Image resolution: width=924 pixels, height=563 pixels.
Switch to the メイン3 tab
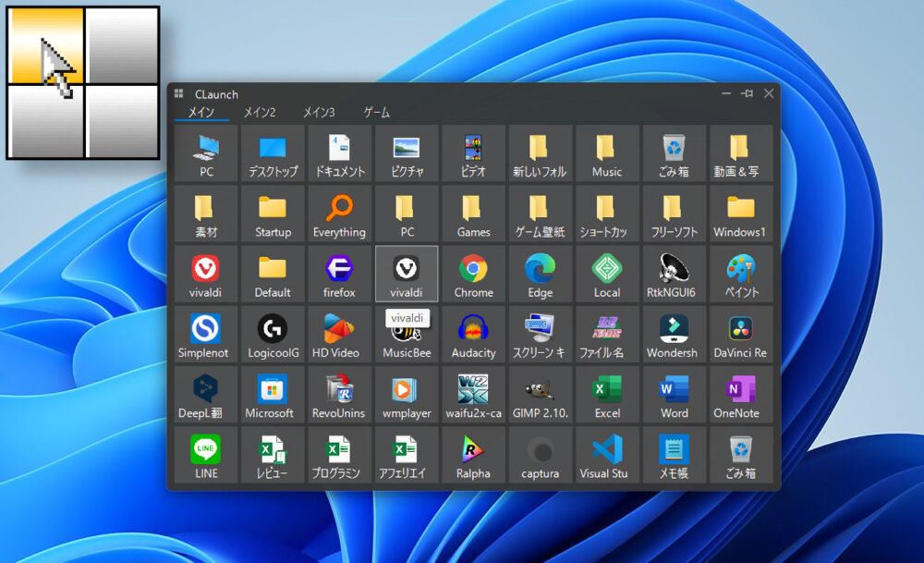(319, 113)
